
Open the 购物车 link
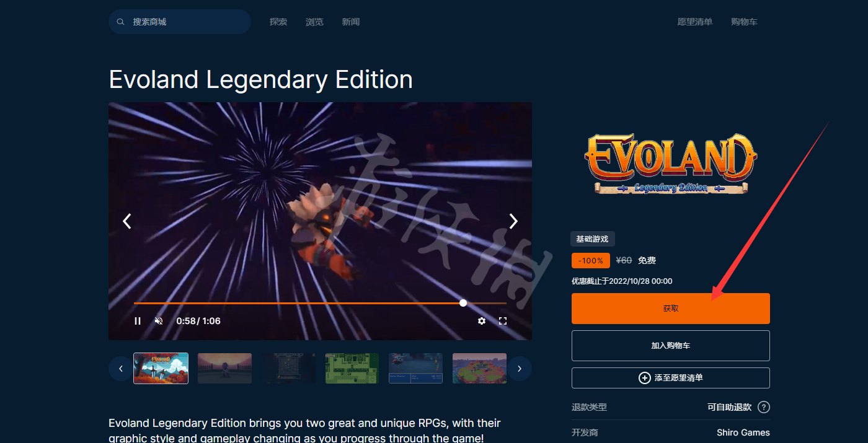point(744,22)
